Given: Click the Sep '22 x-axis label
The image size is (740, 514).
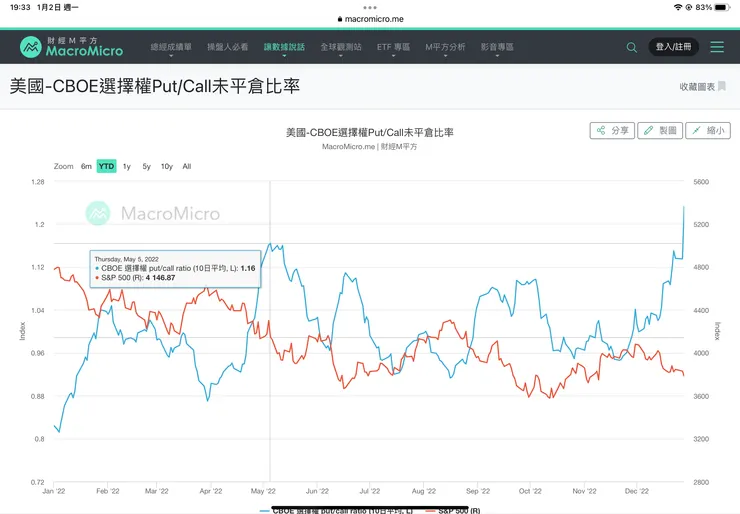Looking at the screenshot, I should click(478, 491).
